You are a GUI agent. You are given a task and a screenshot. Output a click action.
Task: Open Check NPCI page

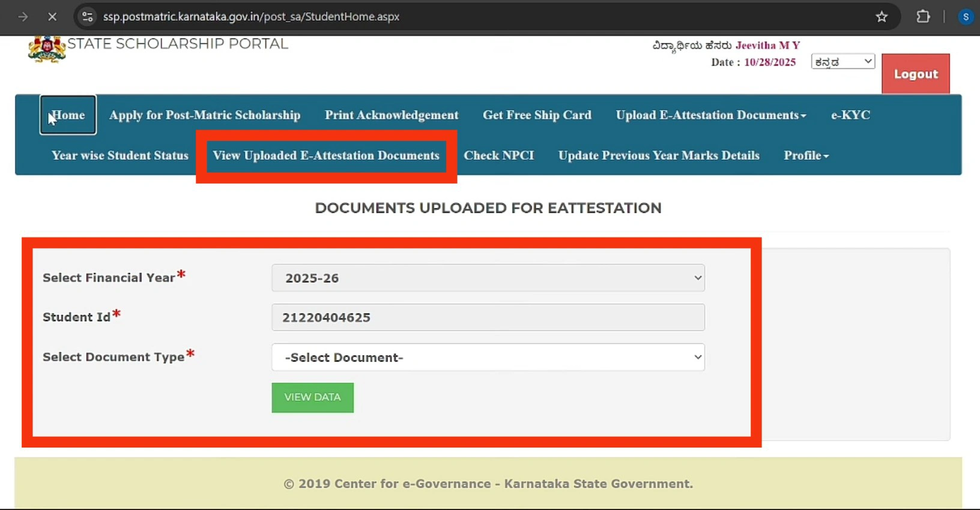click(x=498, y=155)
